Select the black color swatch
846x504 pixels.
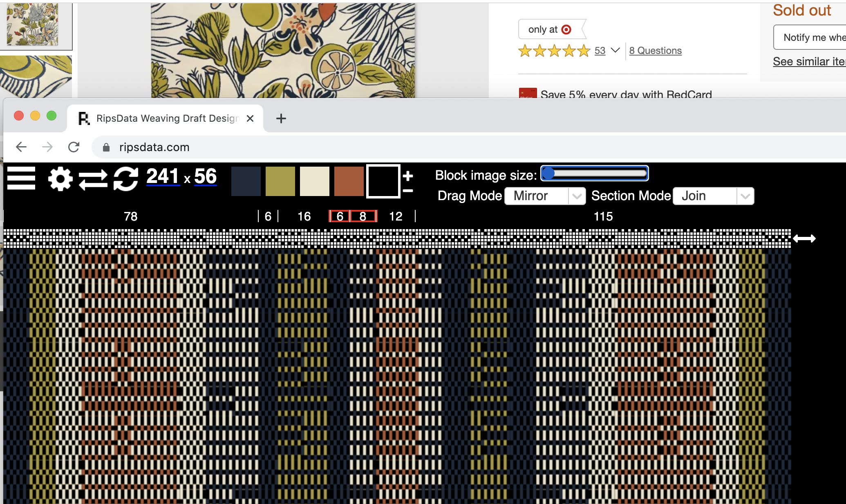[383, 181]
